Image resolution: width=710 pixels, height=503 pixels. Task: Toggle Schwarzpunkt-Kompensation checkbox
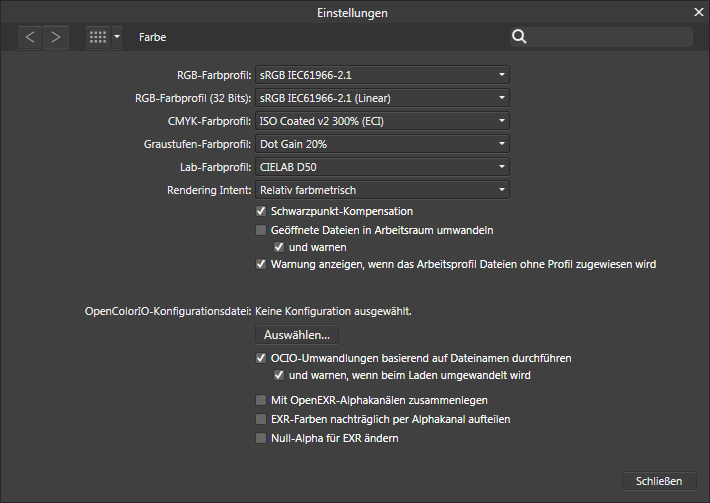click(x=261, y=212)
